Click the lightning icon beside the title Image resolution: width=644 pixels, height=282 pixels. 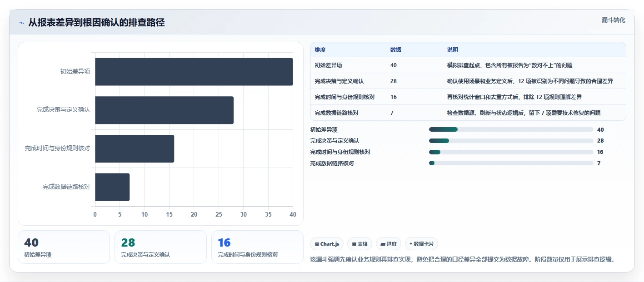21,23
